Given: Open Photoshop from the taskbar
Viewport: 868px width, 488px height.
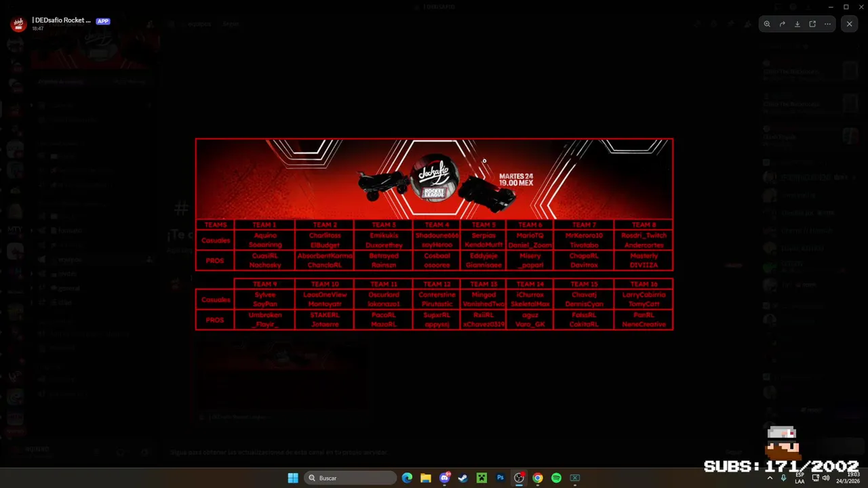Looking at the screenshot, I should (x=500, y=478).
